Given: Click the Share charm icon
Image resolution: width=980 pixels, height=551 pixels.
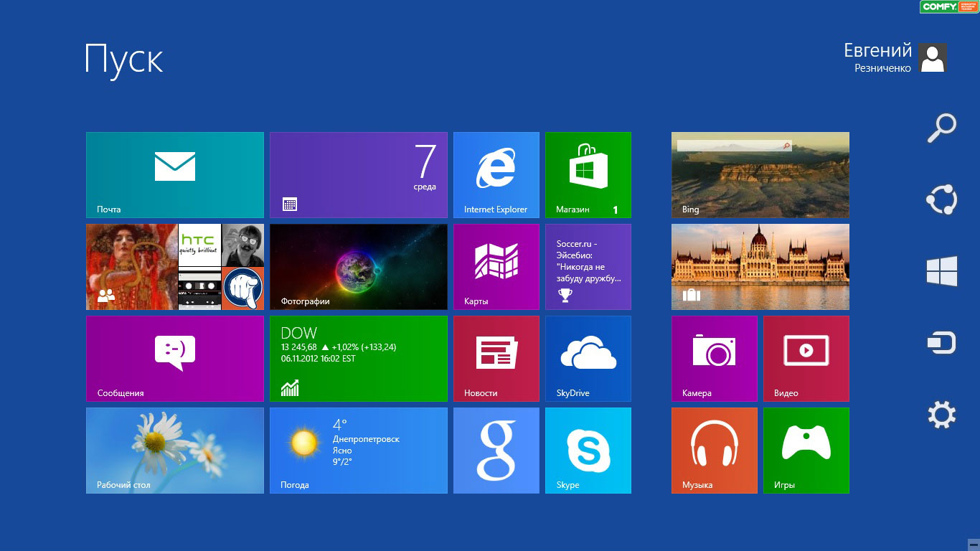Looking at the screenshot, I should (x=942, y=200).
